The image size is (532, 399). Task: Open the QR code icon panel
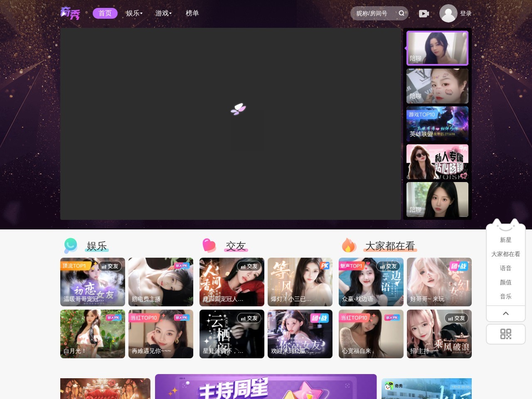click(x=506, y=334)
